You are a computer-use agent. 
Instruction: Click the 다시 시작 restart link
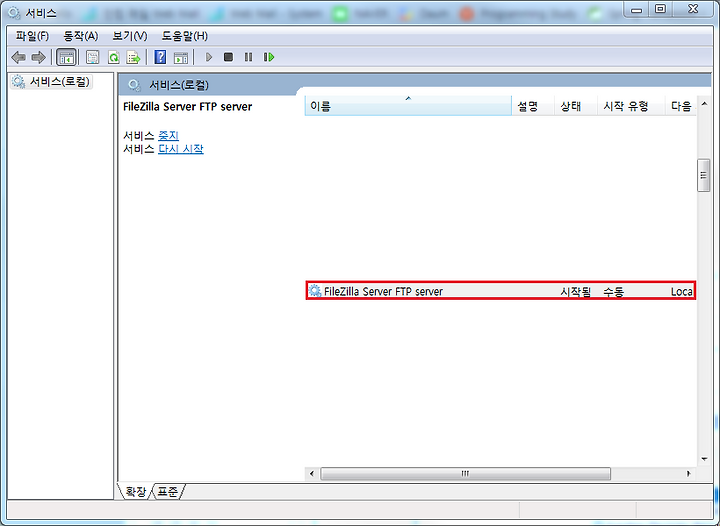point(181,149)
